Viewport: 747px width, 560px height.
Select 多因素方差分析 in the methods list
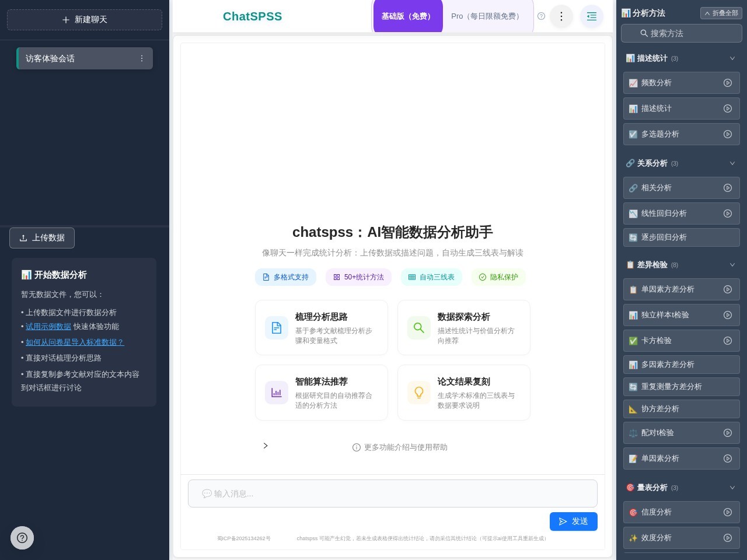tap(682, 365)
